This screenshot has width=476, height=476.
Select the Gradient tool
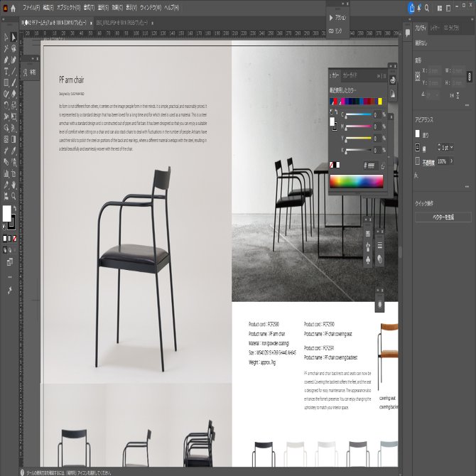13,139
